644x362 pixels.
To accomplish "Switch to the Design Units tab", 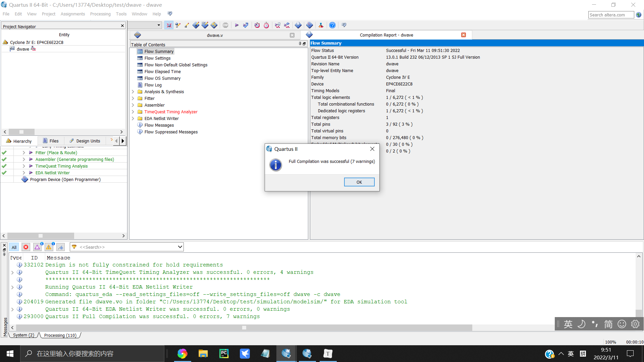I will click(85, 141).
